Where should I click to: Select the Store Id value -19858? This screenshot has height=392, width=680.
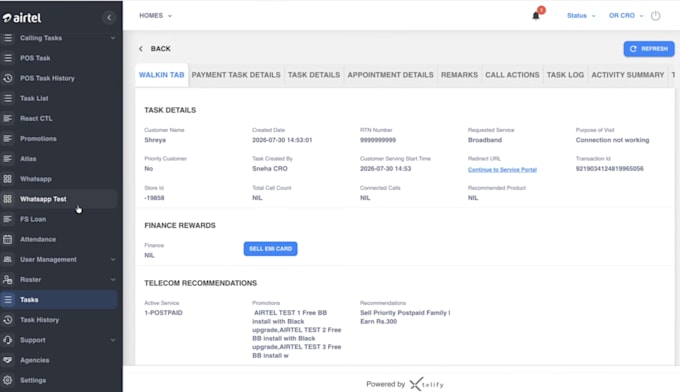tap(154, 198)
